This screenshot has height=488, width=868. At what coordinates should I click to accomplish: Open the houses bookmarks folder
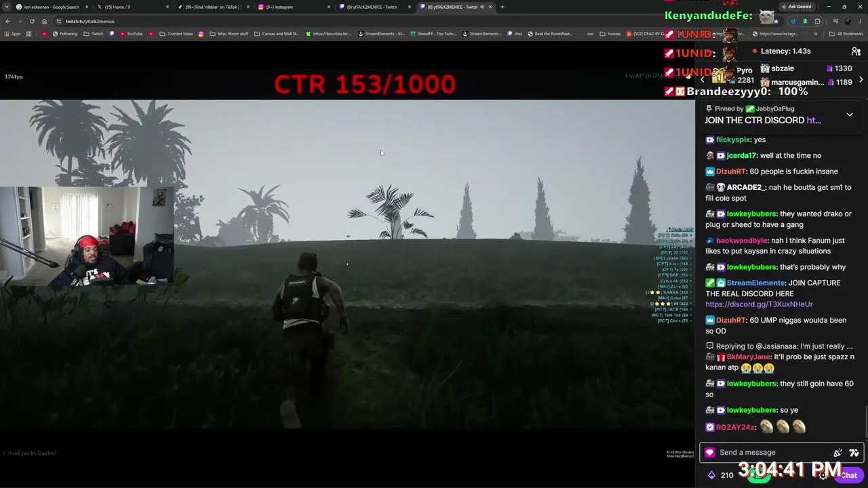coord(610,34)
